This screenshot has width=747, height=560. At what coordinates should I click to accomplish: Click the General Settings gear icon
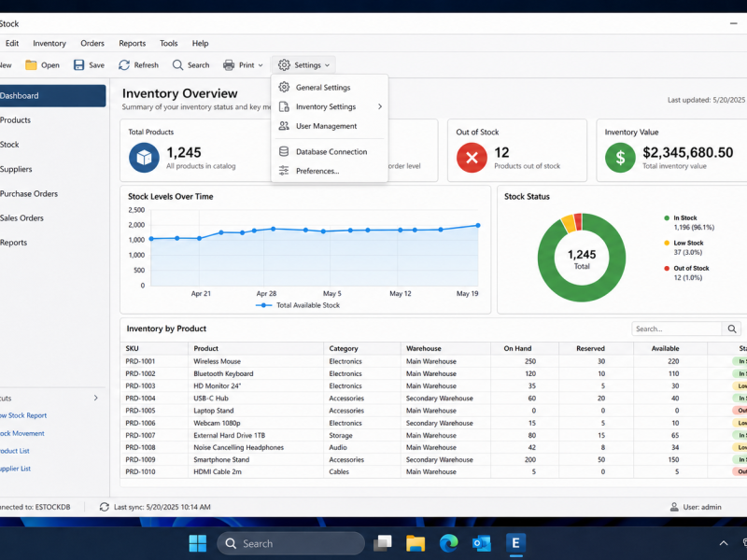pos(284,87)
